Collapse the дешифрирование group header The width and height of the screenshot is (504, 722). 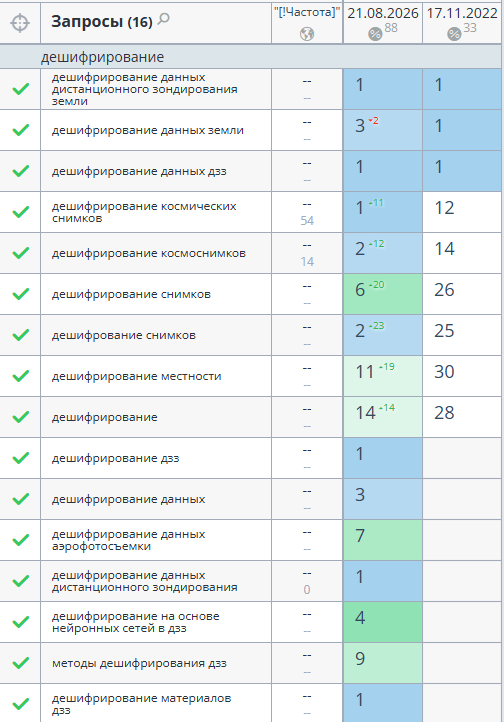pyautogui.click(x=102, y=57)
